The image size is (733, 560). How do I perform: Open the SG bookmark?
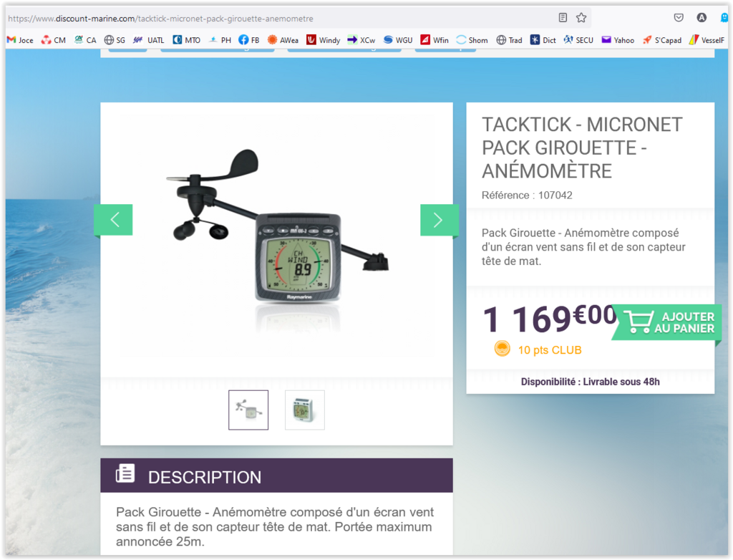(115, 40)
